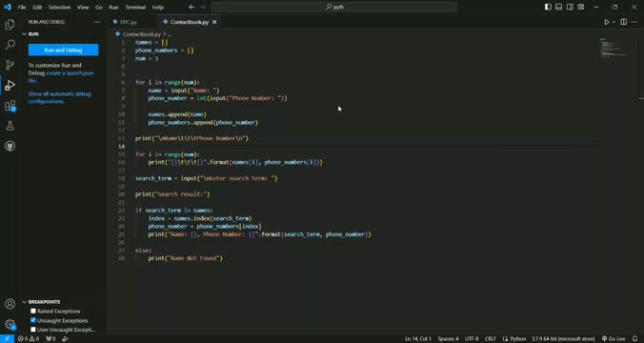
Task: Toggle User Uncaught Exceptions checkbox
Action: 33,329
